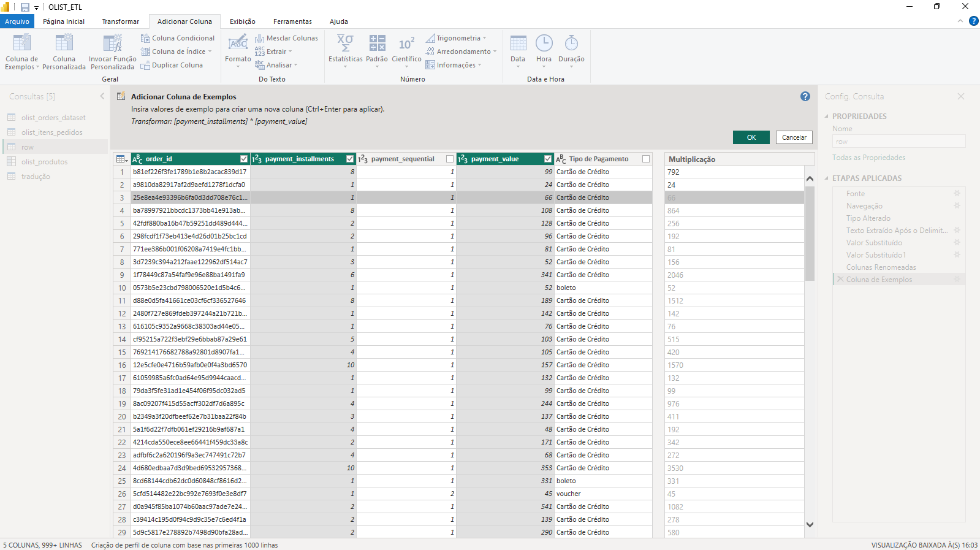The height and width of the screenshot is (550, 980).
Task: Open the Hora clock tool
Action: tap(544, 52)
